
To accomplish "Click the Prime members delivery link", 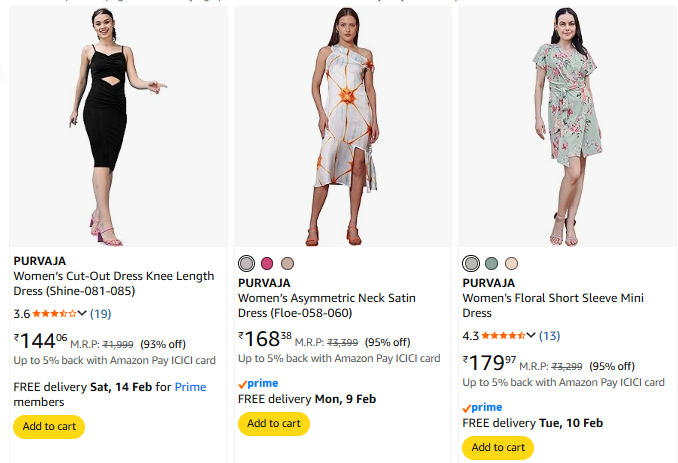I will pos(190,386).
